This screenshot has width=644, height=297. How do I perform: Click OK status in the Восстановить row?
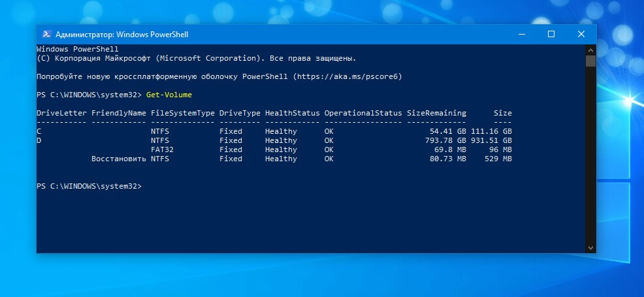[x=329, y=159]
